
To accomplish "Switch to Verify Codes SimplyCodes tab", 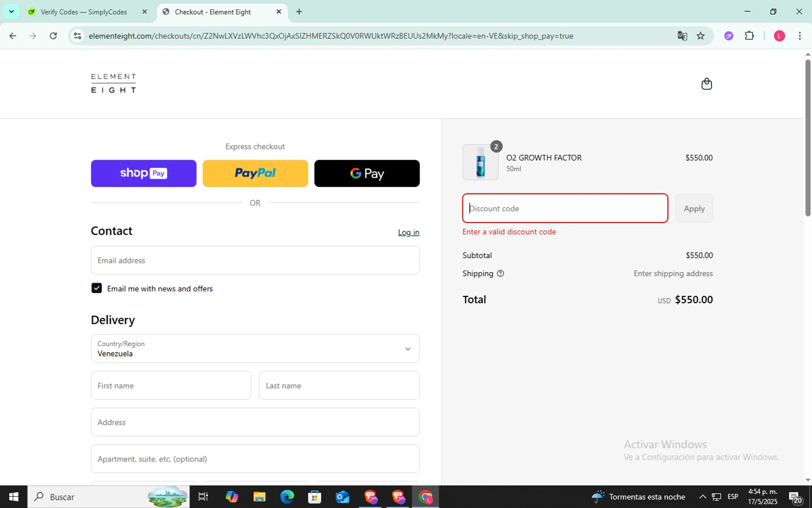I will tap(84, 11).
